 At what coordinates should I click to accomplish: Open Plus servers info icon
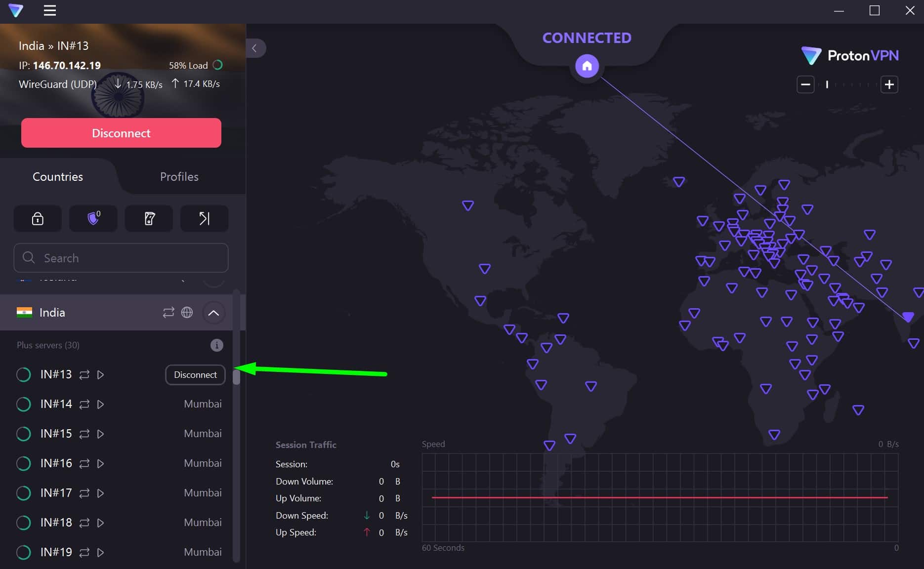(217, 345)
